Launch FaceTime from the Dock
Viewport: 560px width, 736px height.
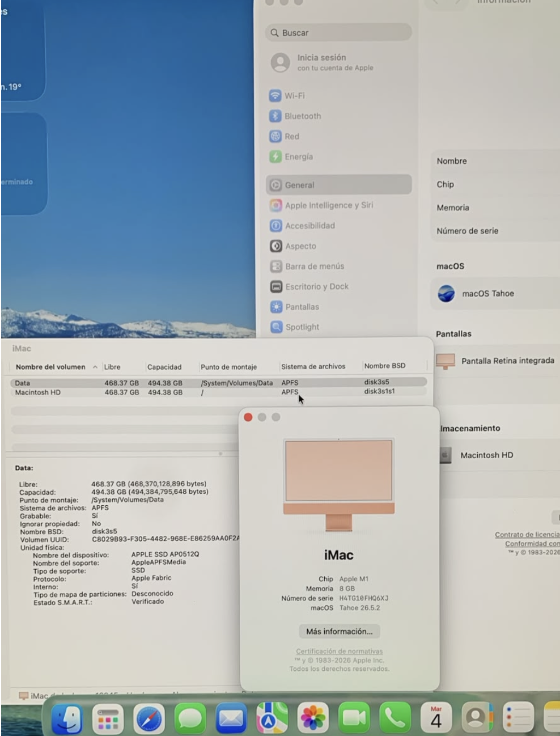click(354, 719)
